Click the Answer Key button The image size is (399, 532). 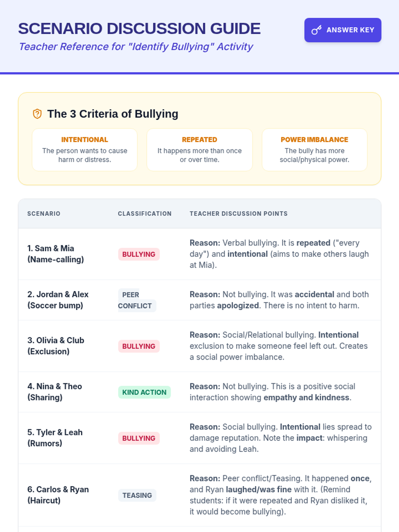(343, 30)
